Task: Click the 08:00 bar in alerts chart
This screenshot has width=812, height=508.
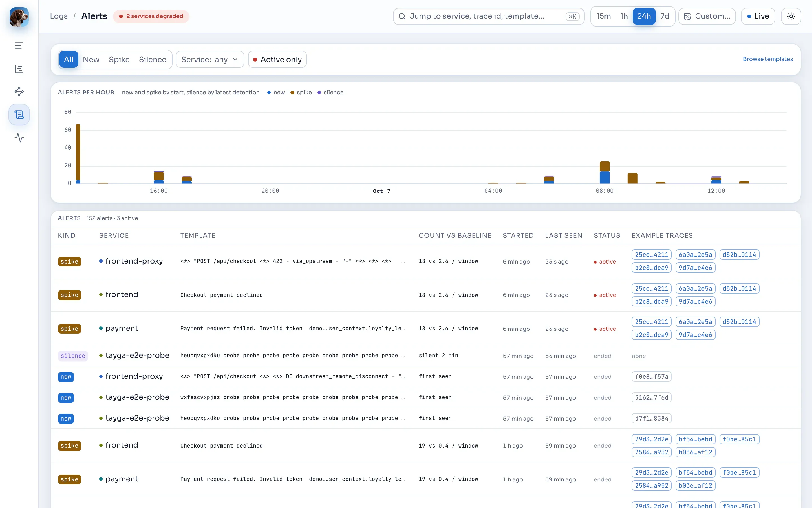Action: [x=604, y=172]
